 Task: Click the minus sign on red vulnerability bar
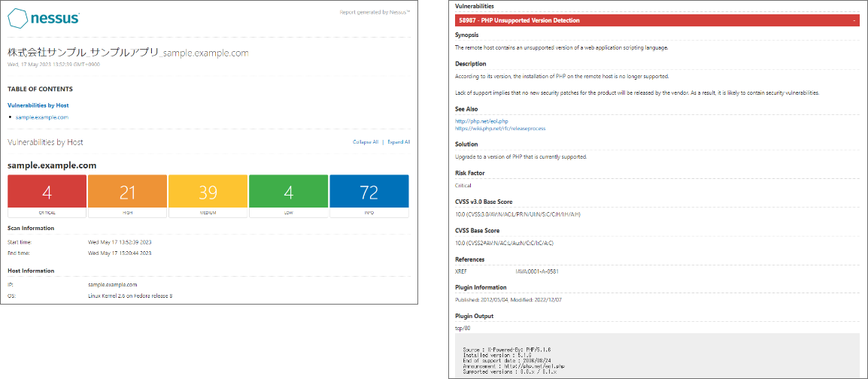click(854, 20)
